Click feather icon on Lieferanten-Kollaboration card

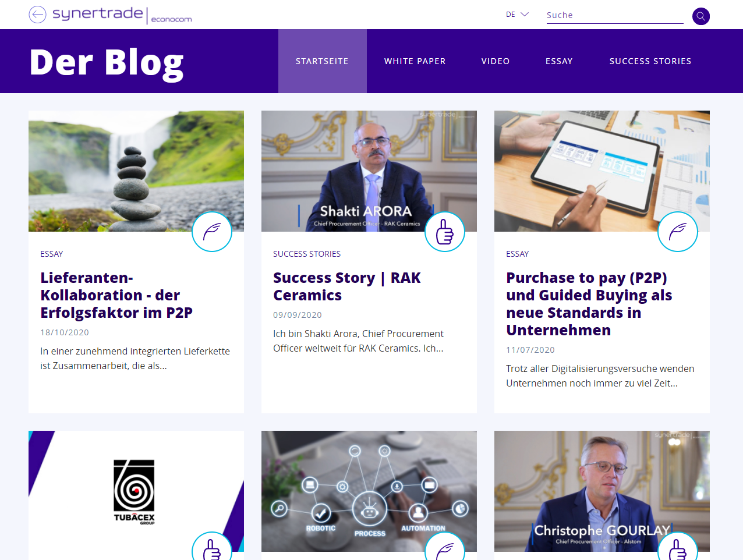coord(212,232)
